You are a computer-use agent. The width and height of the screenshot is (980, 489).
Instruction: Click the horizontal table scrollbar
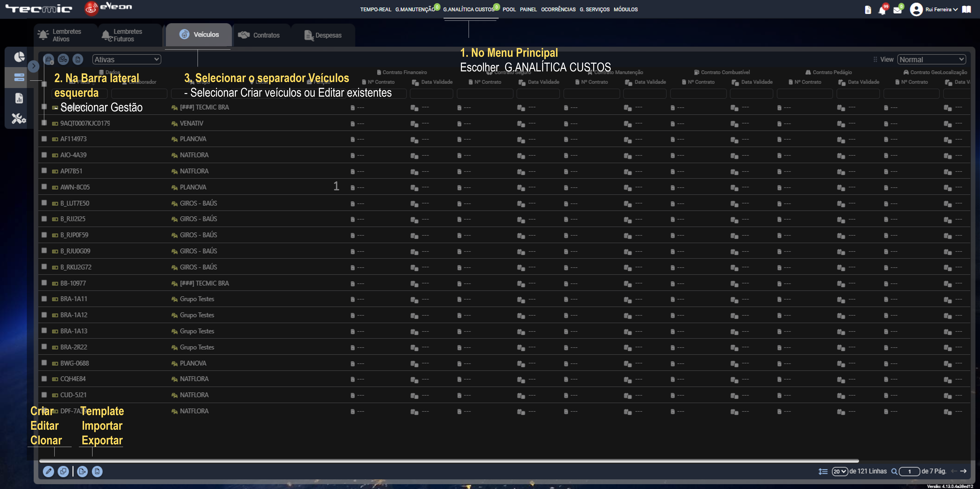[x=449, y=461]
